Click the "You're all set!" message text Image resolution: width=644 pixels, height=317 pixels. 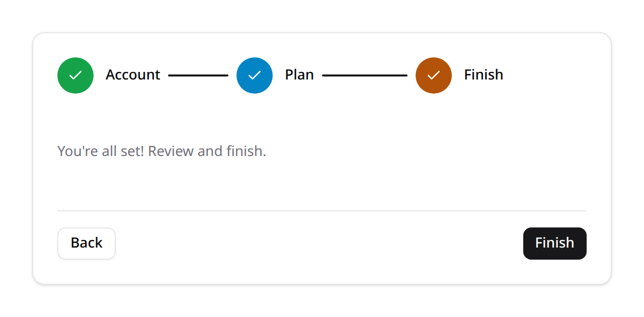click(101, 151)
